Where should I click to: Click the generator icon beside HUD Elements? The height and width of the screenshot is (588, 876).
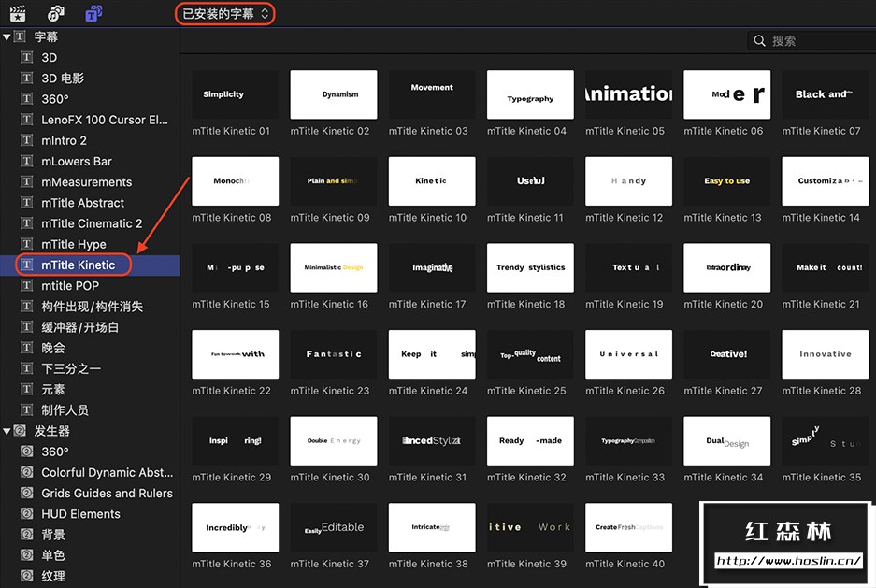point(26,513)
